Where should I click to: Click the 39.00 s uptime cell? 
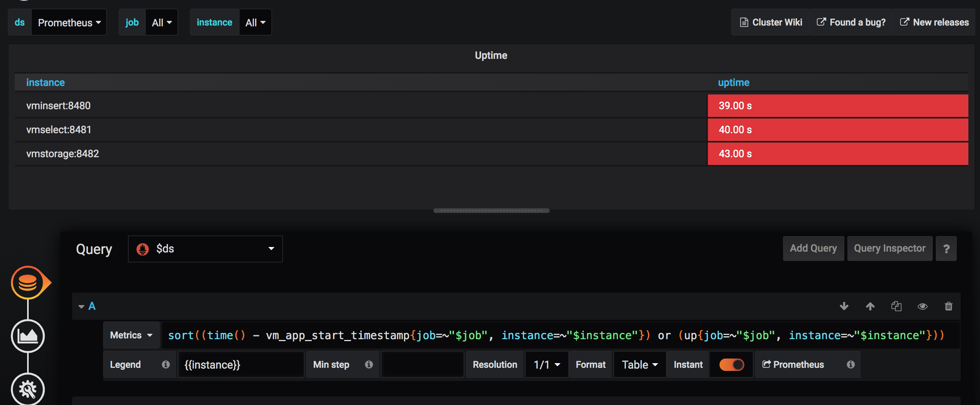pos(838,106)
